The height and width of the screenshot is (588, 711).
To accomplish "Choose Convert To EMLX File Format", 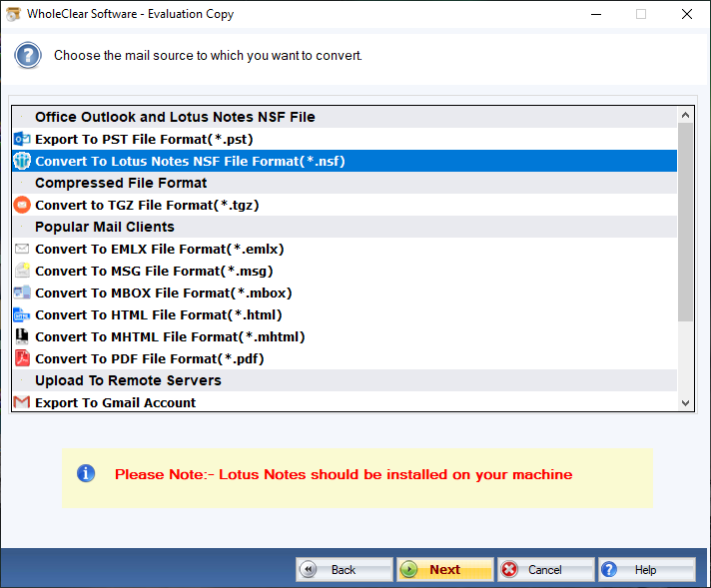I will pos(345,249).
